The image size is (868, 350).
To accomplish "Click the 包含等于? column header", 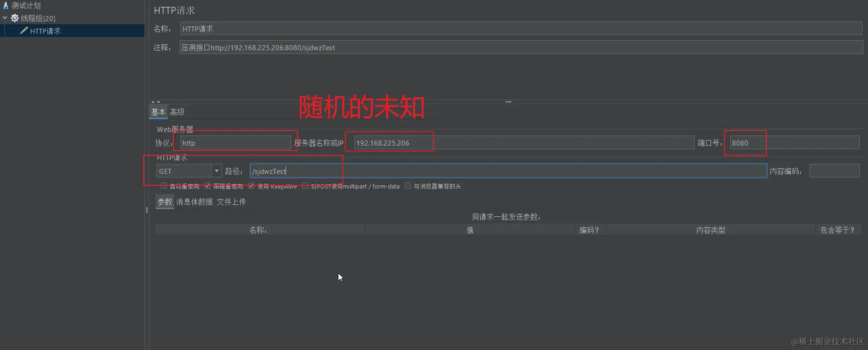I will [838, 230].
